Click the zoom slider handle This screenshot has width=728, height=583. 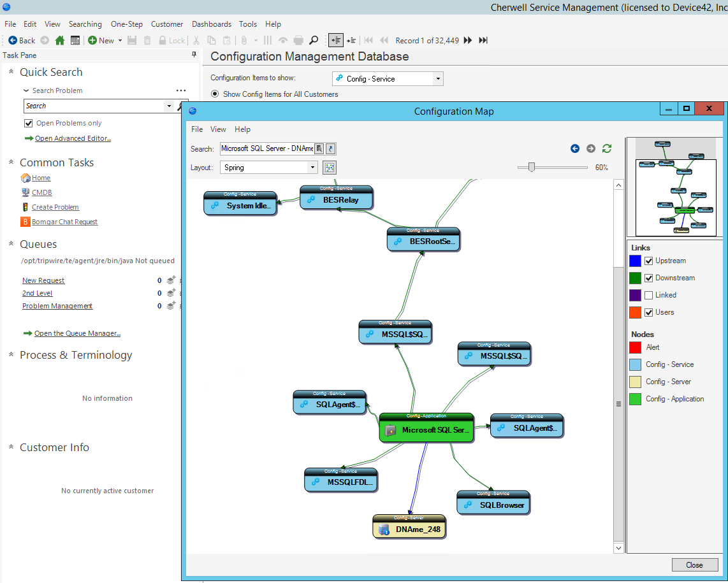(532, 167)
